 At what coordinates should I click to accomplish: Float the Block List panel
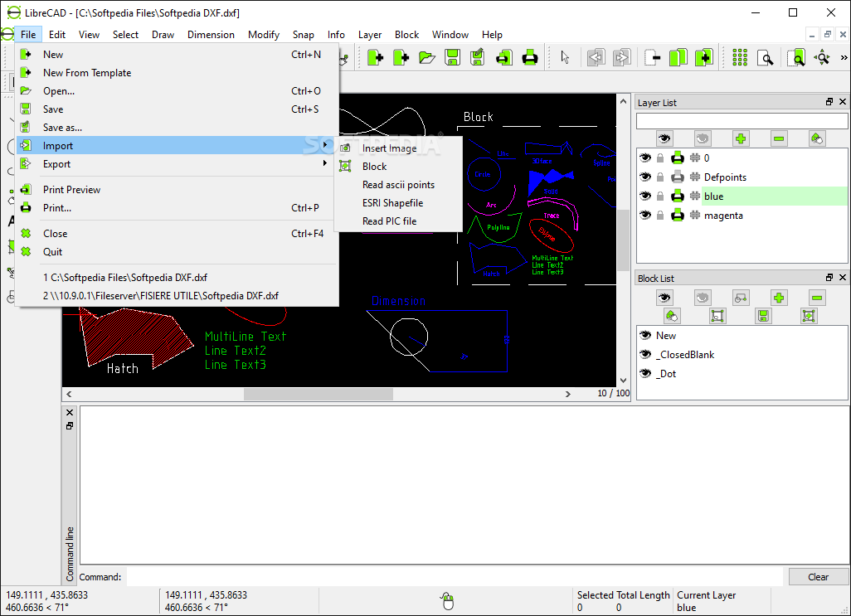coord(829,278)
